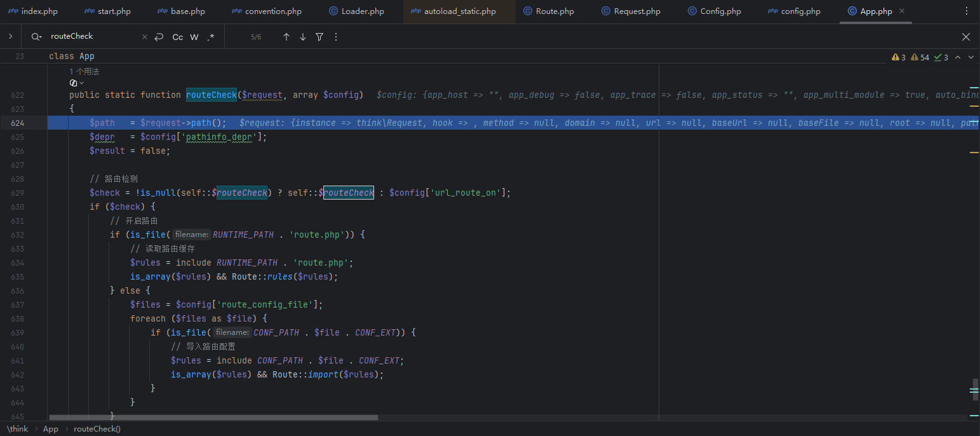Screen dimensions: 980x436
Task: Click Route::import call on line 642
Action: 327,374
